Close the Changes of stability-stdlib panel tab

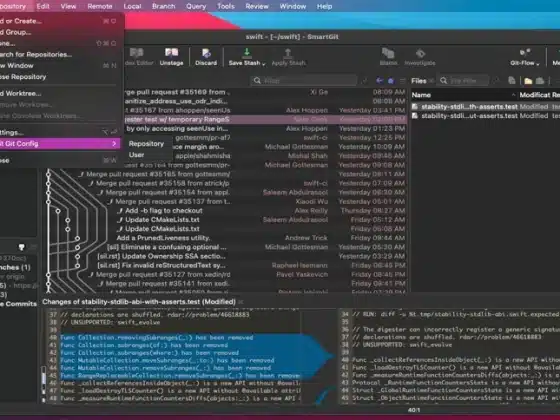coord(241,302)
